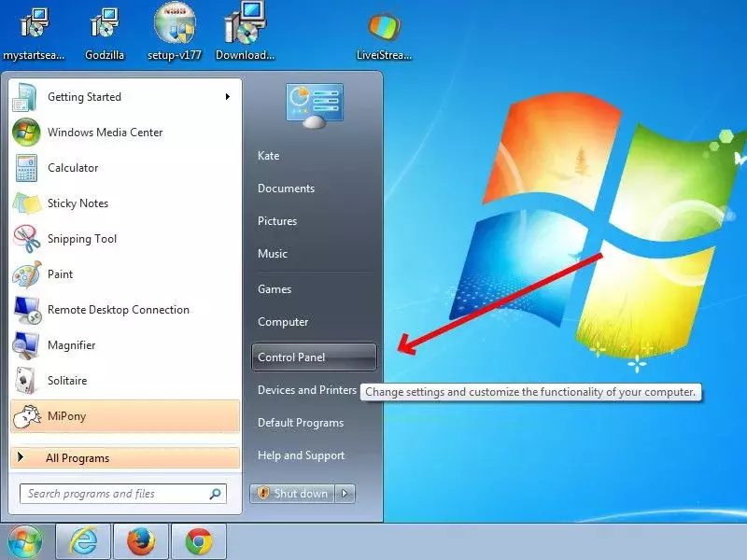747x560 pixels.
Task: Launch Sticky Notes
Action: [124, 203]
